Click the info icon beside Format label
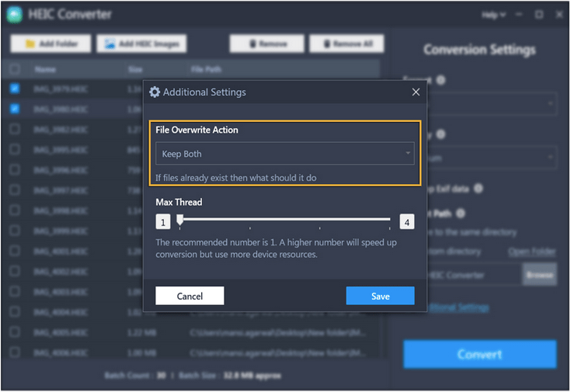The image size is (571, 392). pyautogui.click(x=440, y=80)
